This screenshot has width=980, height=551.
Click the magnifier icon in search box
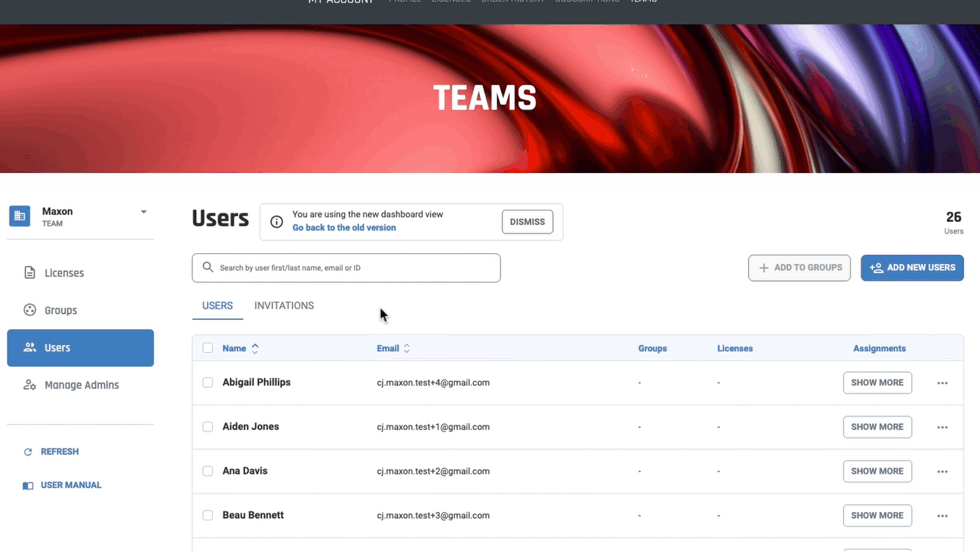click(x=207, y=268)
